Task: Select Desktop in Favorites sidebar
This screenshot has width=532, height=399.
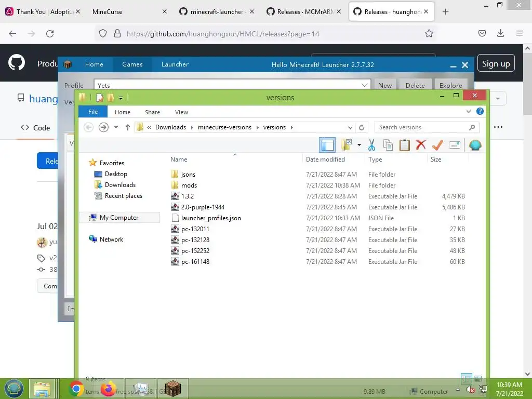Action: (x=116, y=174)
